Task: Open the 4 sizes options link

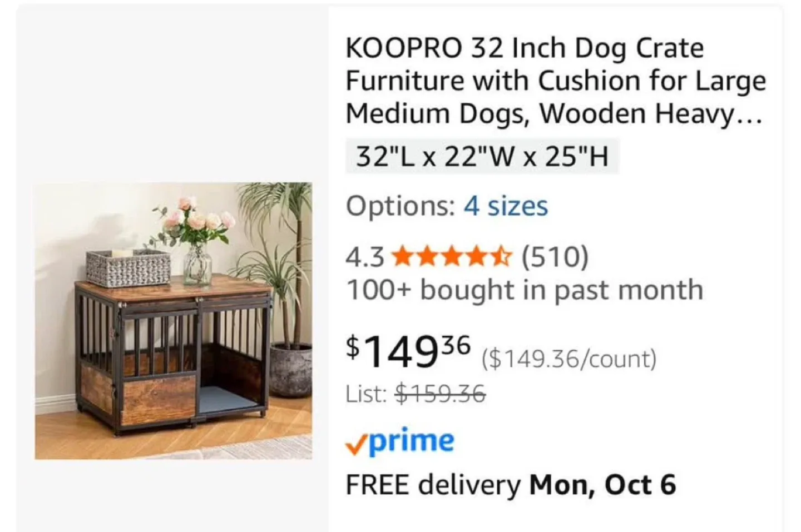Action: click(x=505, y=206)
